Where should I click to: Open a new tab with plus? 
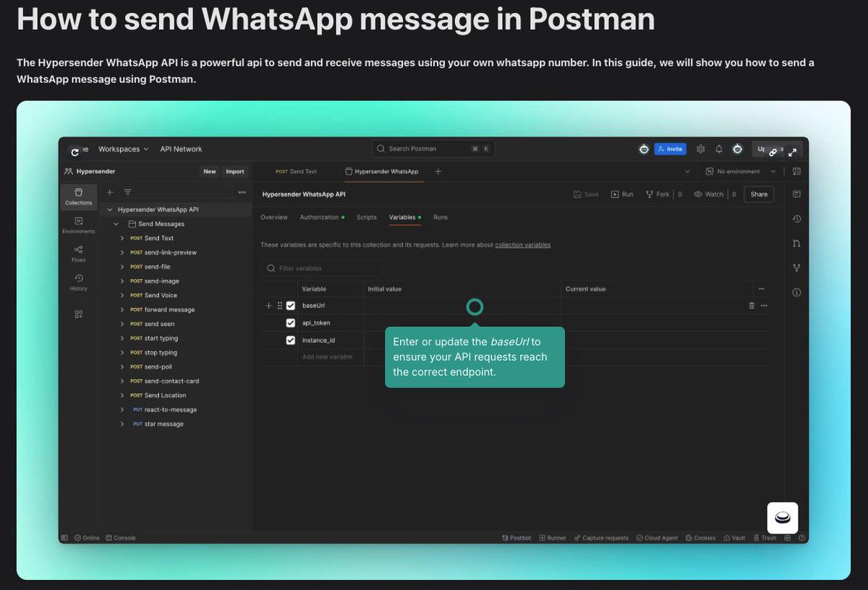pyautogui.click(x=438, y=171)
